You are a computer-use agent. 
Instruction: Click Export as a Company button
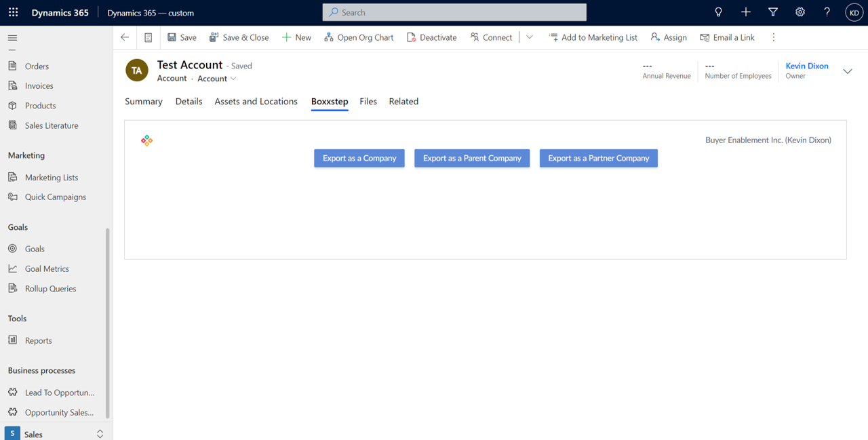tap(359, 158)
